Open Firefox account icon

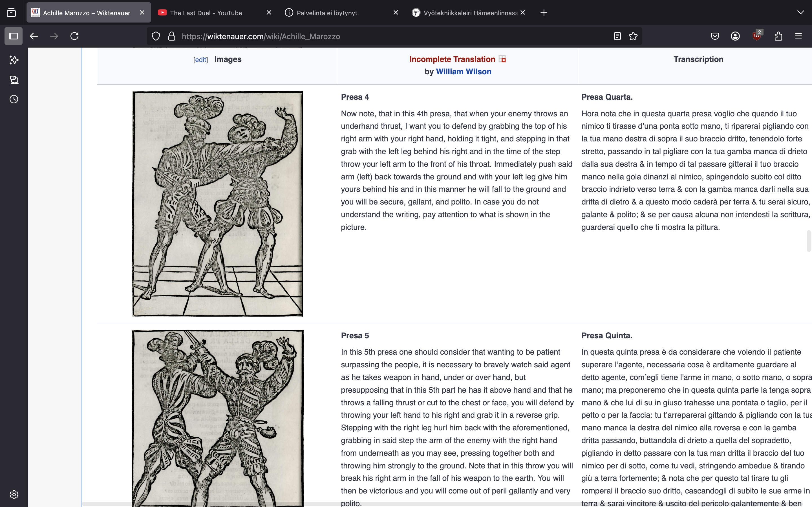[735, 36]
